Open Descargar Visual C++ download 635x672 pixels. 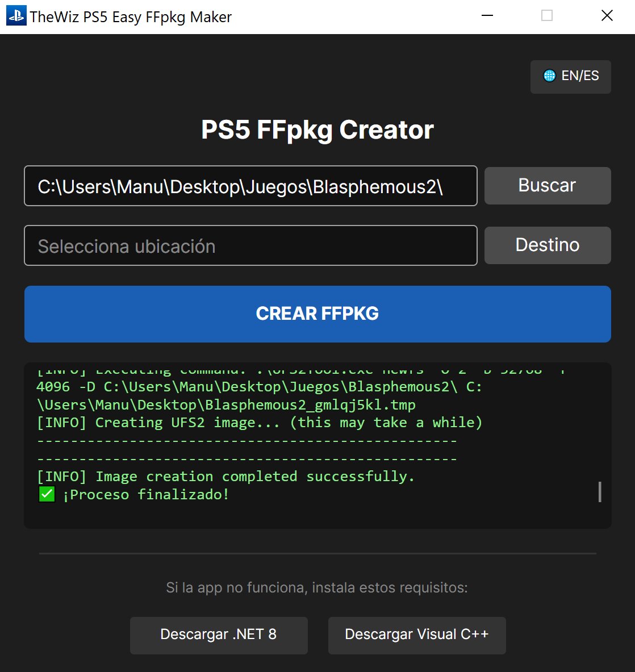click(417, 635)
